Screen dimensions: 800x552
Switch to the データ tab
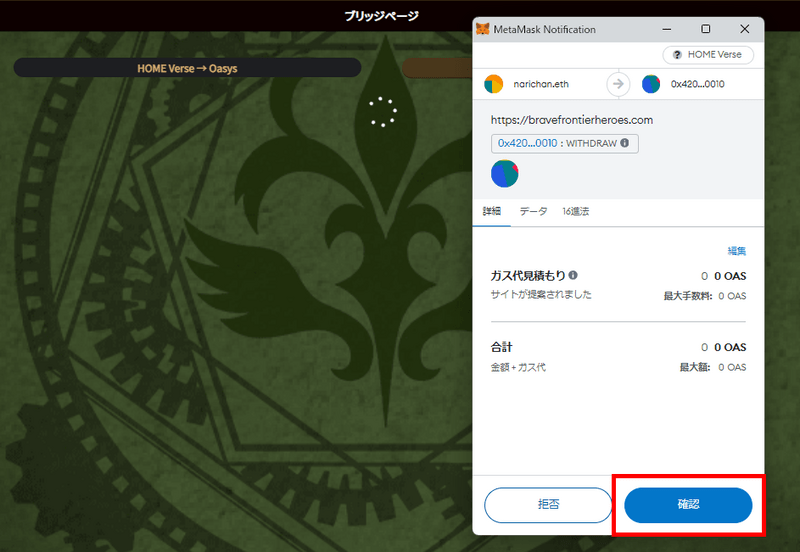(533, 212)
